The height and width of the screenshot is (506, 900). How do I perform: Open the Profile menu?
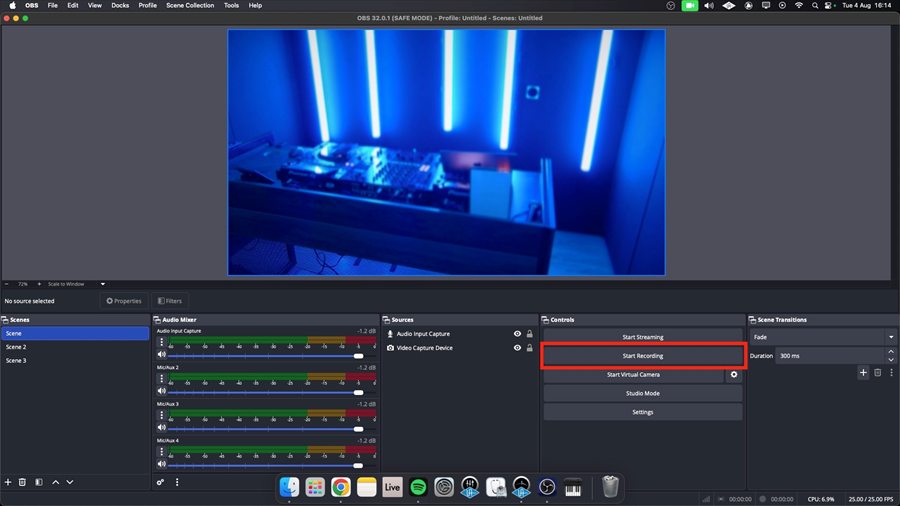tap(148, 5)
